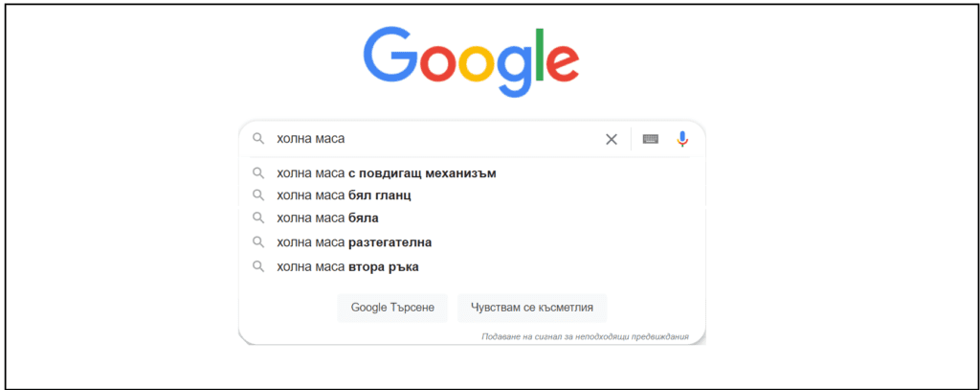Screen dimensions: 980x390
Task: Click magnifier icon beside 'бял гланц' suggestion
Action: (x=257, y=195)
